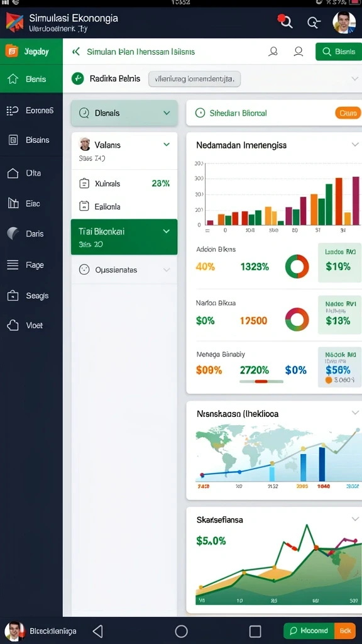
Task: Click the bottom-left user avatar
Action: 14,631
